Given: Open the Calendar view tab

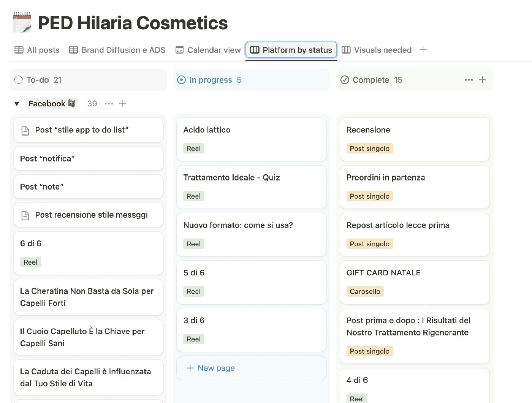Looking at the screenshot, I should click(208, 50).
